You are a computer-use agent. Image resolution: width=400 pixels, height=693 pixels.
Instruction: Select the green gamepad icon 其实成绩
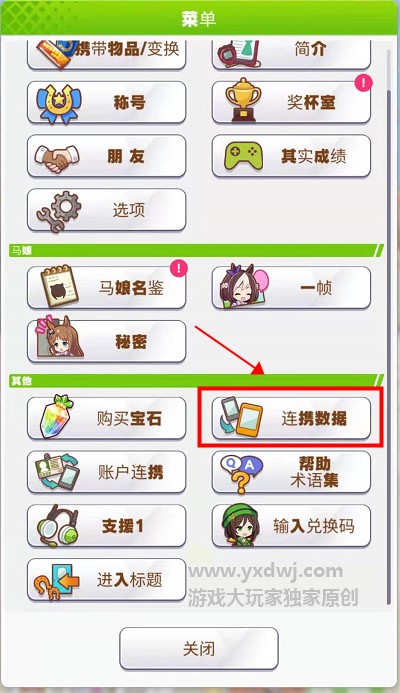[240, 156]
